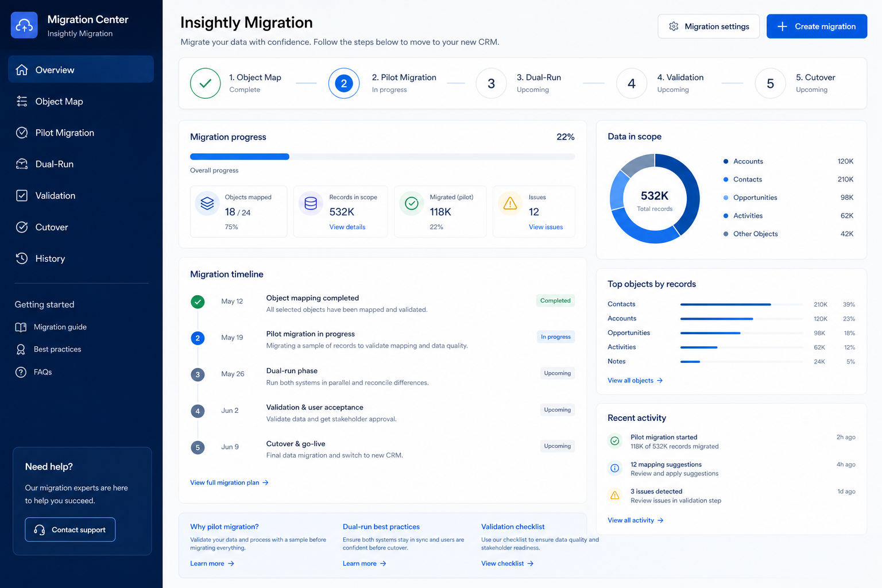Open the View checklist link
Screen dimensions: 882x588
[x=508, y=563]
